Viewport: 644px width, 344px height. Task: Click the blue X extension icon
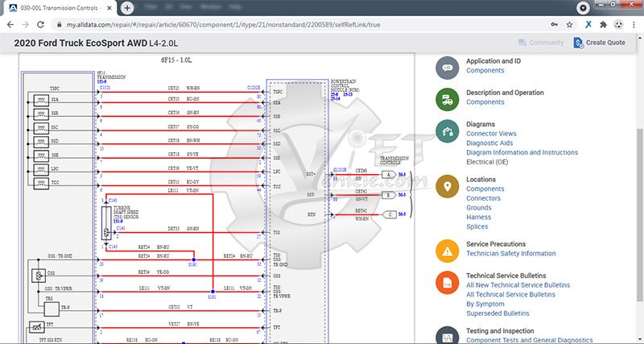tap(588, 25)
